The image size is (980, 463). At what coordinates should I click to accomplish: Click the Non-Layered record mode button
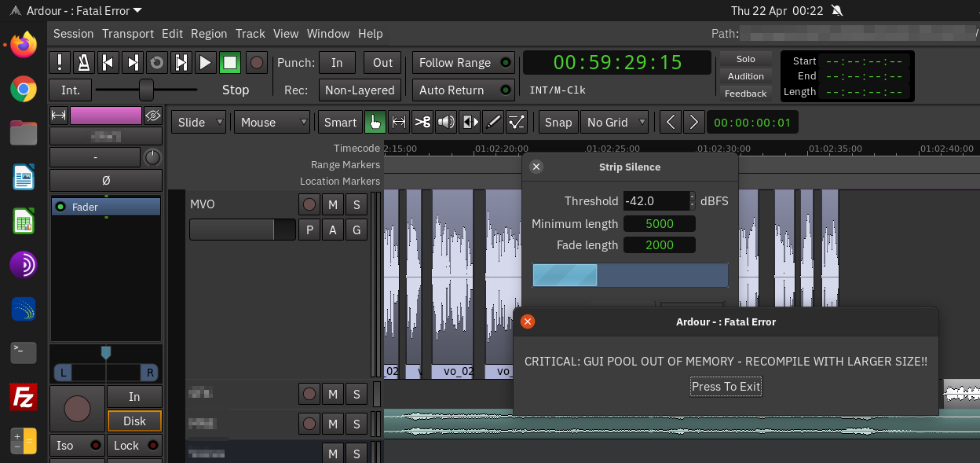tap(360, 90)
